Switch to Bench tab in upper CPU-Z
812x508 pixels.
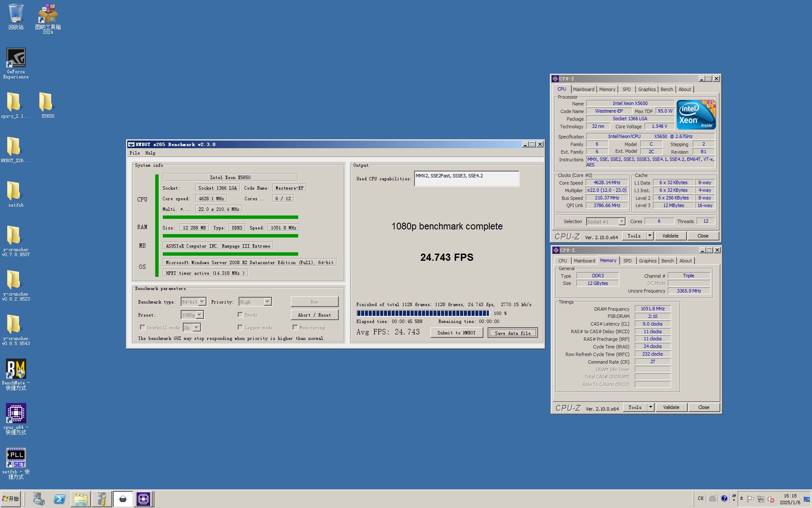(667, 89)
